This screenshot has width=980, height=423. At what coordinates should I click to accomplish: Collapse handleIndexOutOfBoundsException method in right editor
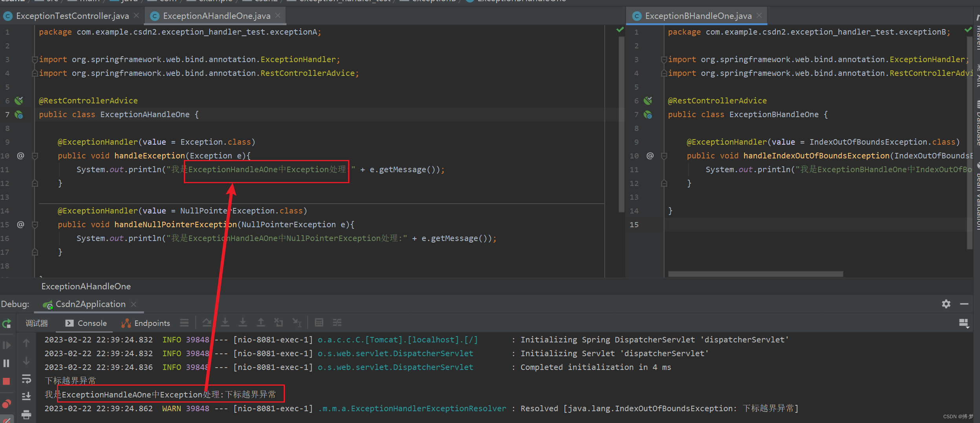[664, 156]
